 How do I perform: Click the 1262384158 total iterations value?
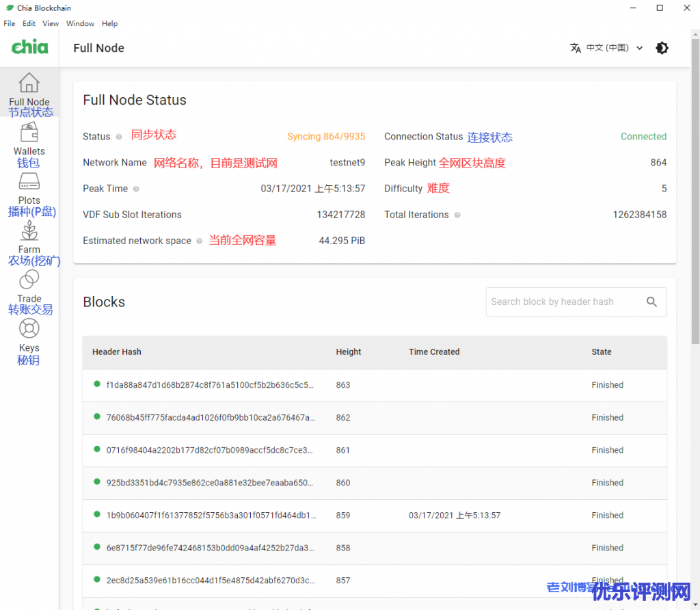[639, 215]
